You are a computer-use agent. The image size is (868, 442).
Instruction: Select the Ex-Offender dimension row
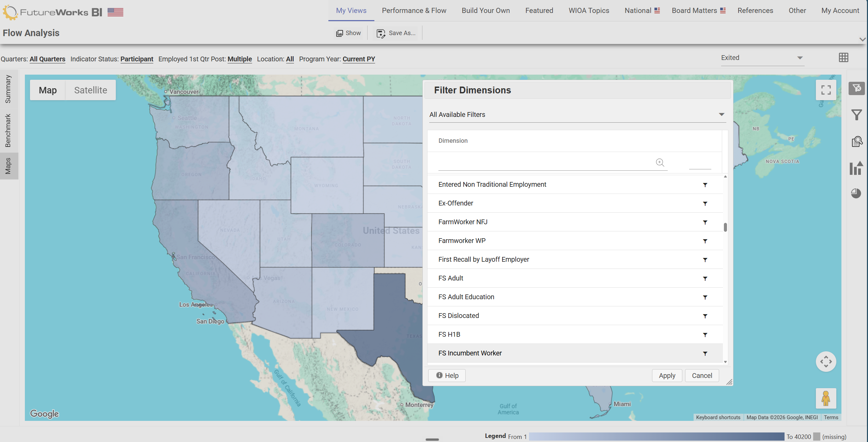click(575, 203)
